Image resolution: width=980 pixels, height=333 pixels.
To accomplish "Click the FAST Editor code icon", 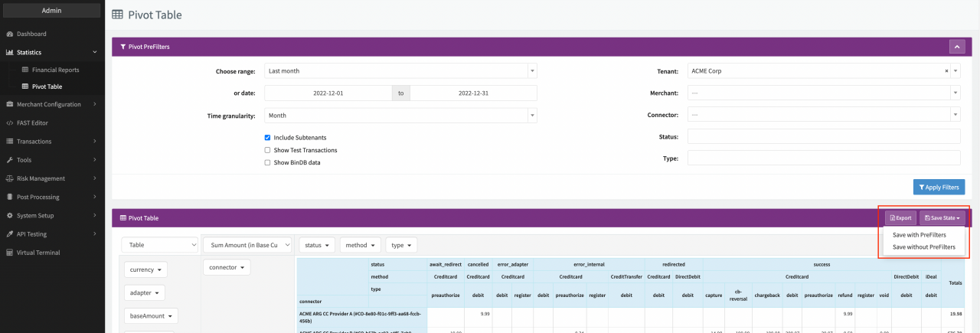I will [x=9, y=123].
